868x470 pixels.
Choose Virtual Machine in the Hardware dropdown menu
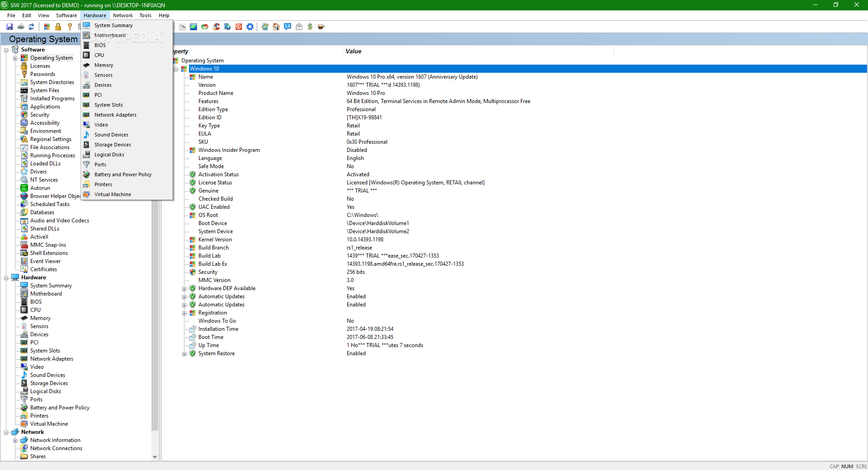127,194
